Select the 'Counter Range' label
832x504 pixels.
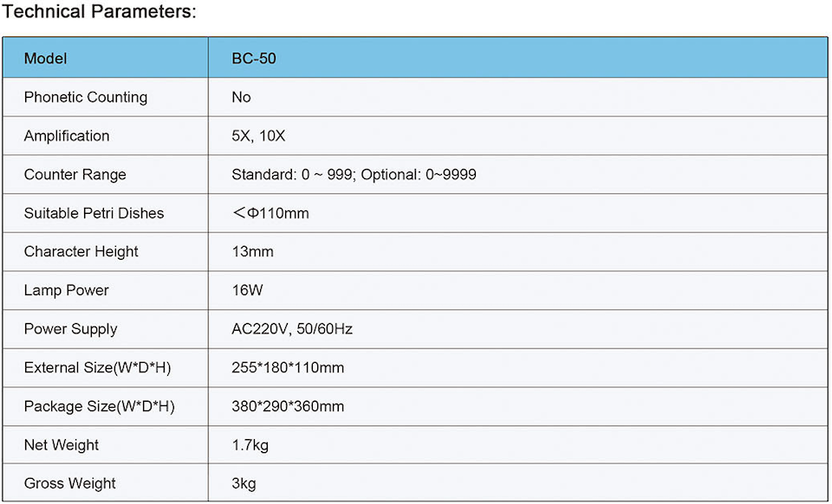pos(75,175)
